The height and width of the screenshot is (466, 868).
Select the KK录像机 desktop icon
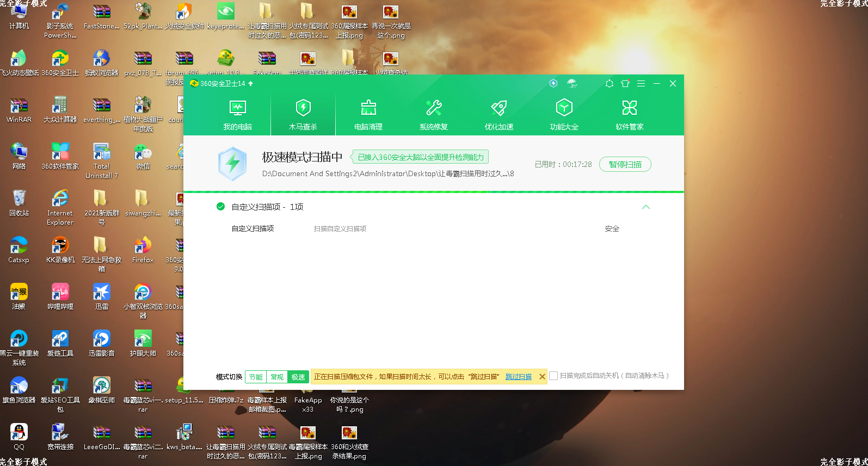point(60,250)
